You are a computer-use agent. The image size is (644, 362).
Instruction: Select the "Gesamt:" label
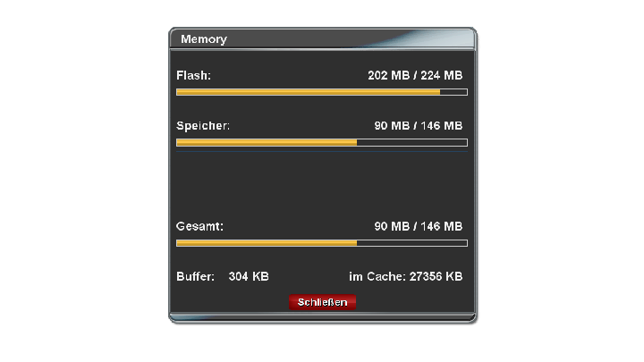tap(199, 226)
